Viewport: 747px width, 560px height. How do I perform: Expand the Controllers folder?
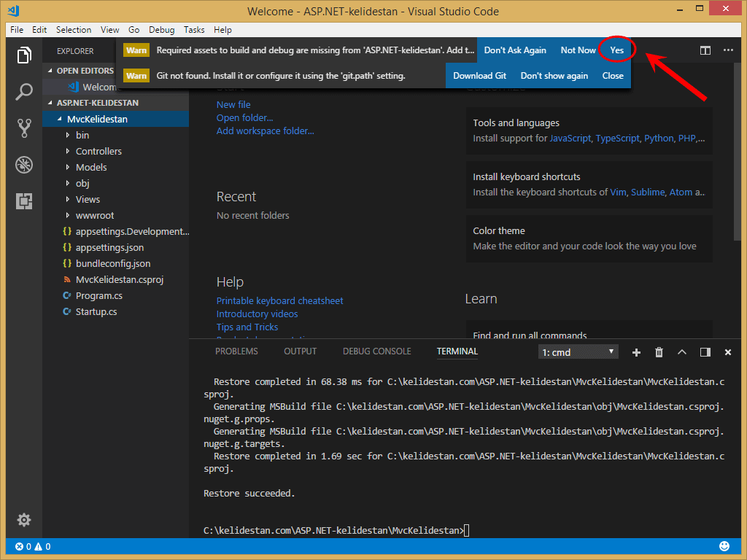(98, 152)
